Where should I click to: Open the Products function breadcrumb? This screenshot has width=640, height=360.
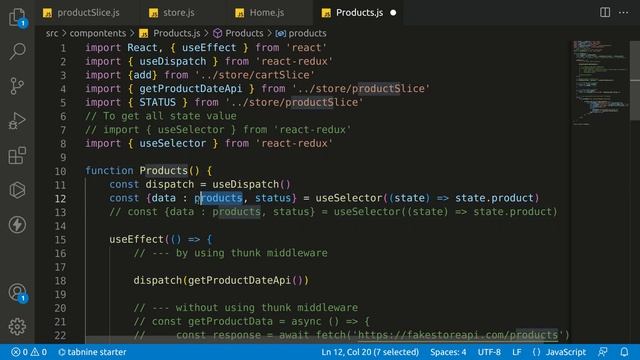pos(238,33)
